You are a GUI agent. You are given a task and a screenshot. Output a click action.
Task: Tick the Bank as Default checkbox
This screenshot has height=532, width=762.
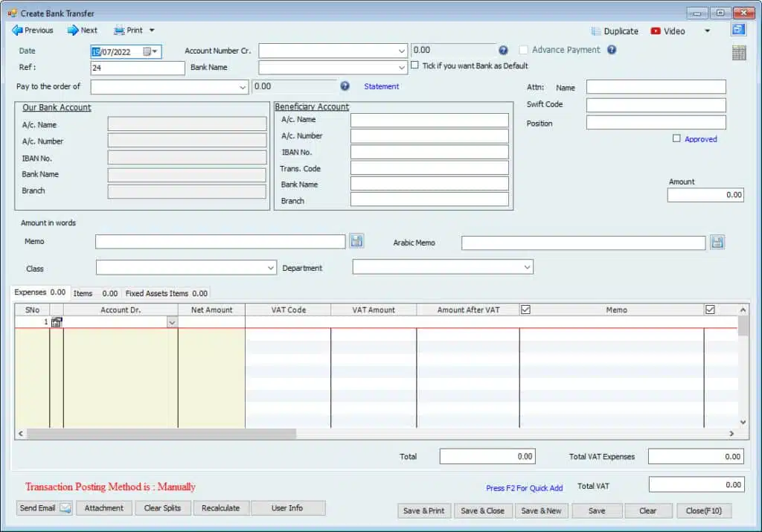[415, 65]
